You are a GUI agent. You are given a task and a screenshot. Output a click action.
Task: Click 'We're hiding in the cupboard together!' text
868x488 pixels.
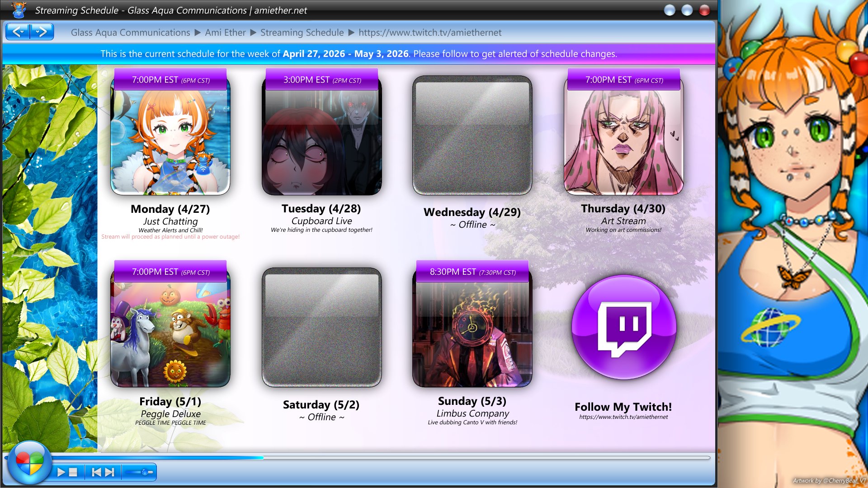pos(321,230)
